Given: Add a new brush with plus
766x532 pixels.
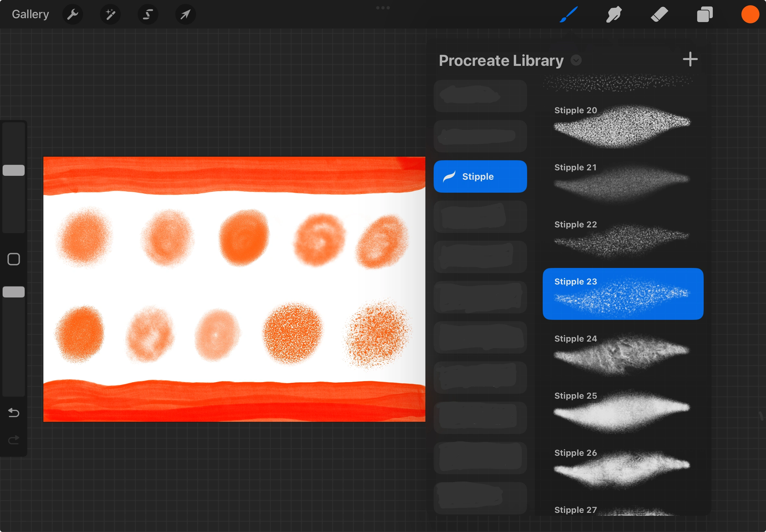Looking at the screenshot, I should pos(690,59).
